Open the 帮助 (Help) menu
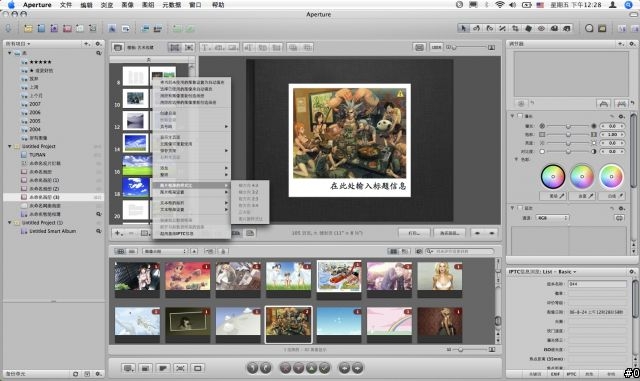This screenshot has height=381, width=640. click(218, 4)
